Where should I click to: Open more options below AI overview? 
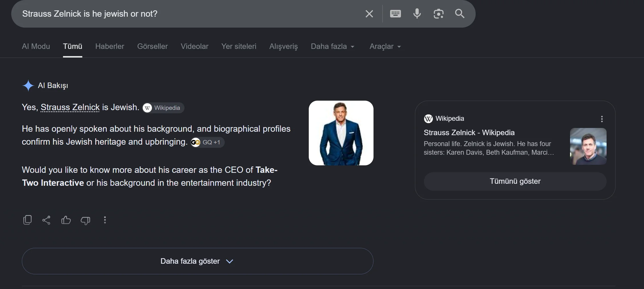105,220
